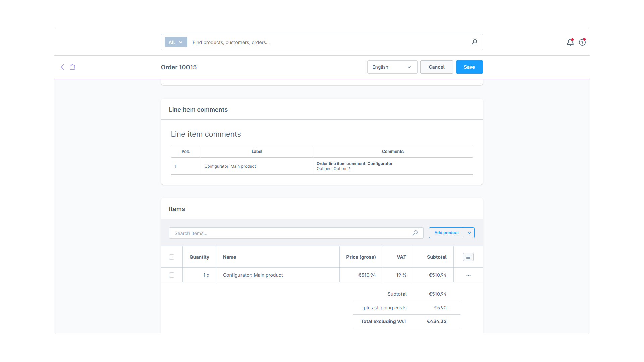Click the column settings icon in items table
The height and width of the screenshot is (362, 644).
468,257
